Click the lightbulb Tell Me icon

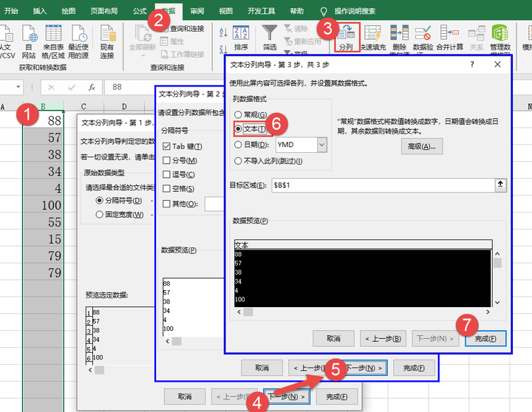pos(324,12)
